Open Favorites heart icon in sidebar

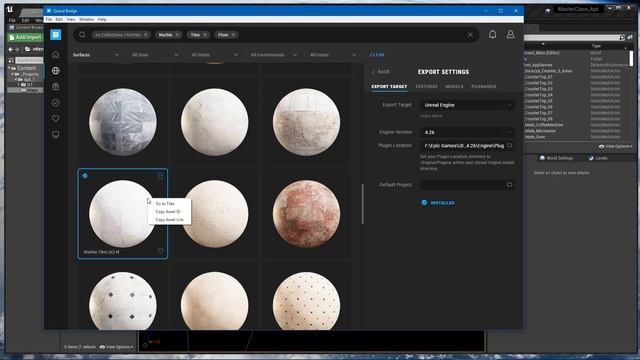(x=56, y=118)
